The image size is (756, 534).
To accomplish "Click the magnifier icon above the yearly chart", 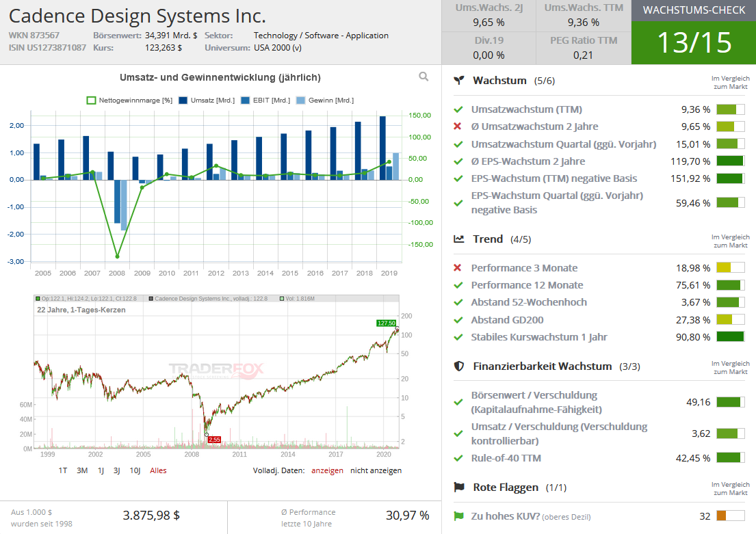I will tap(423, 77).
